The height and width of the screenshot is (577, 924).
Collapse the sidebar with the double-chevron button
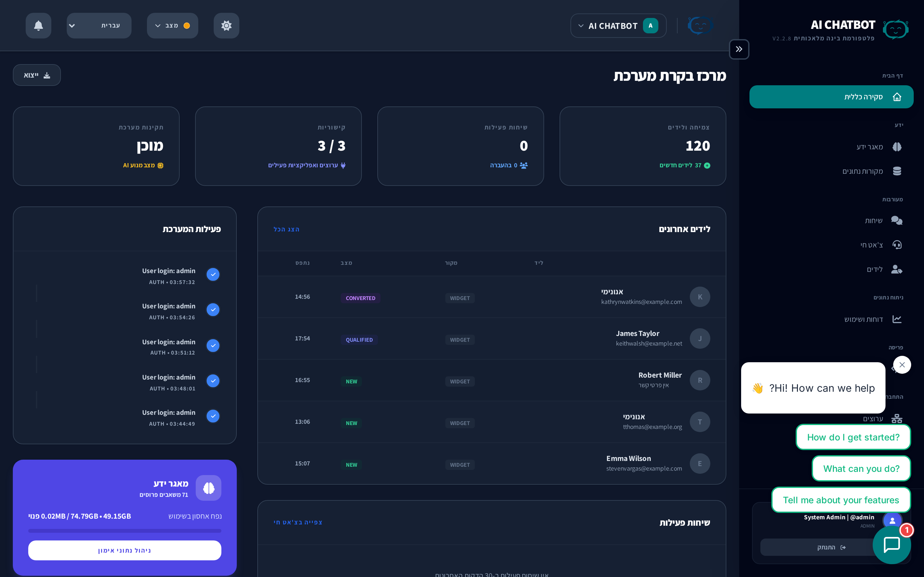click(739, 49)
